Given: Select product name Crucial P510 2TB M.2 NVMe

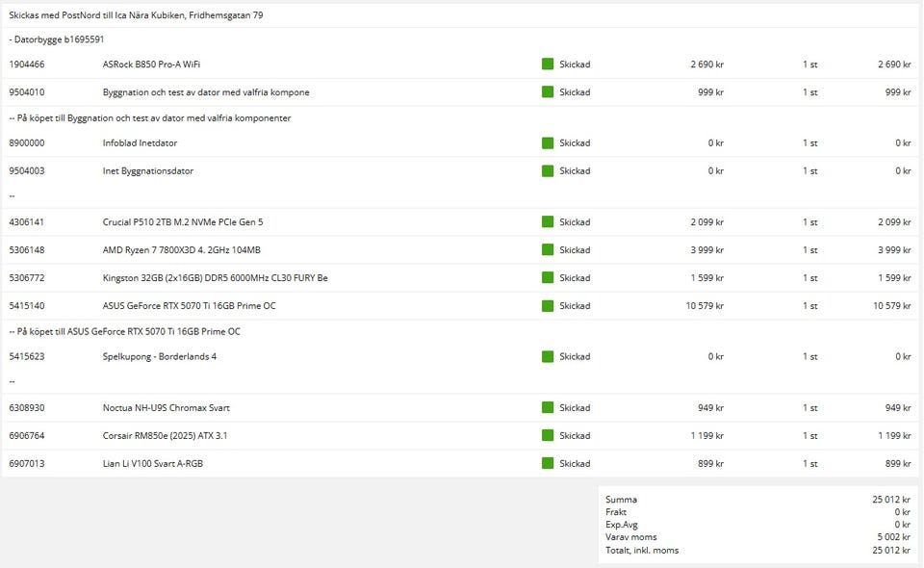Looking at the screenshot, I should tap(183, 222).
